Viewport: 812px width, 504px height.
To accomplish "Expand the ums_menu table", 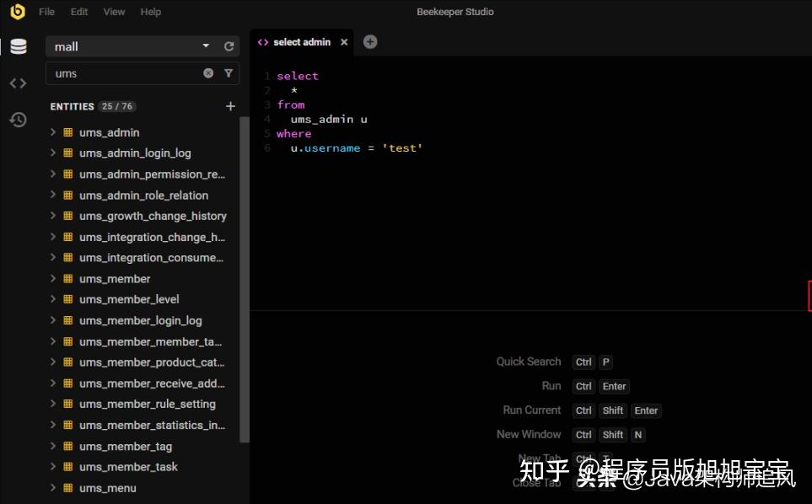I will pyautogui.click(x=53, y=487).
